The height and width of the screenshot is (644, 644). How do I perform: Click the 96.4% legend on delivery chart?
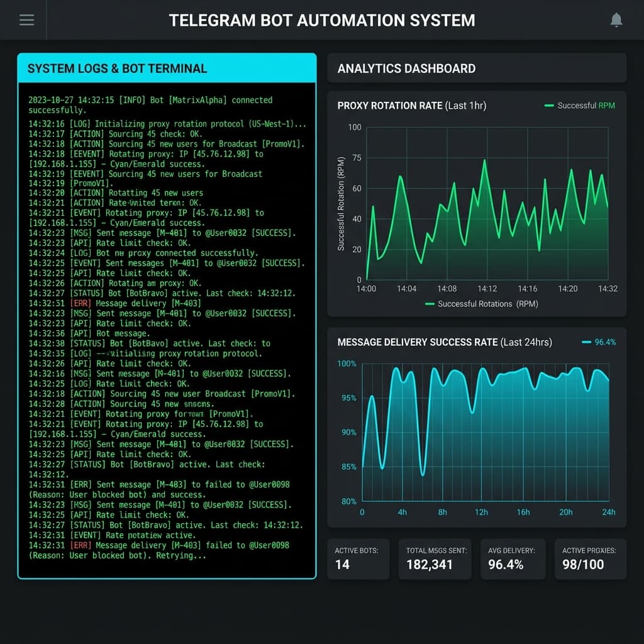(x=599, y=342)
